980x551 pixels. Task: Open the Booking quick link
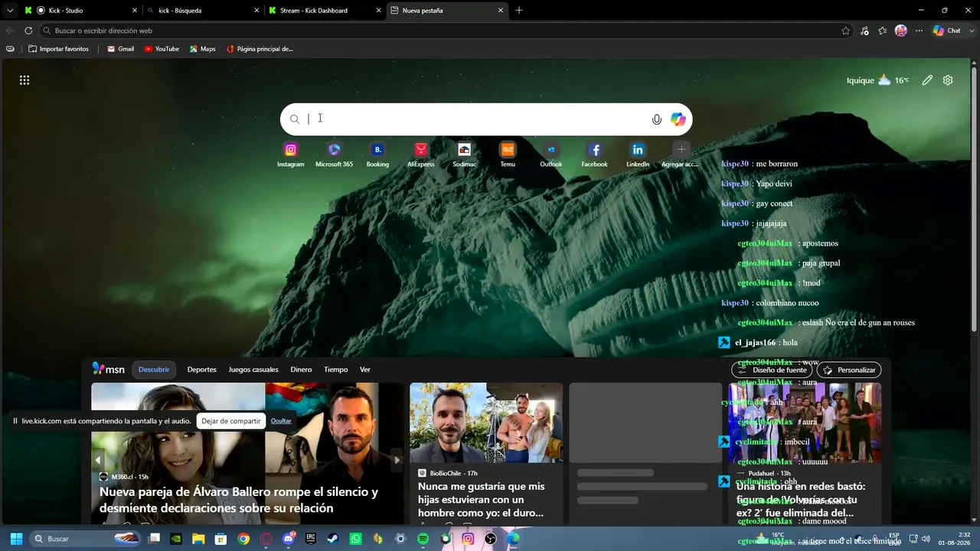[x=377, y=150]
